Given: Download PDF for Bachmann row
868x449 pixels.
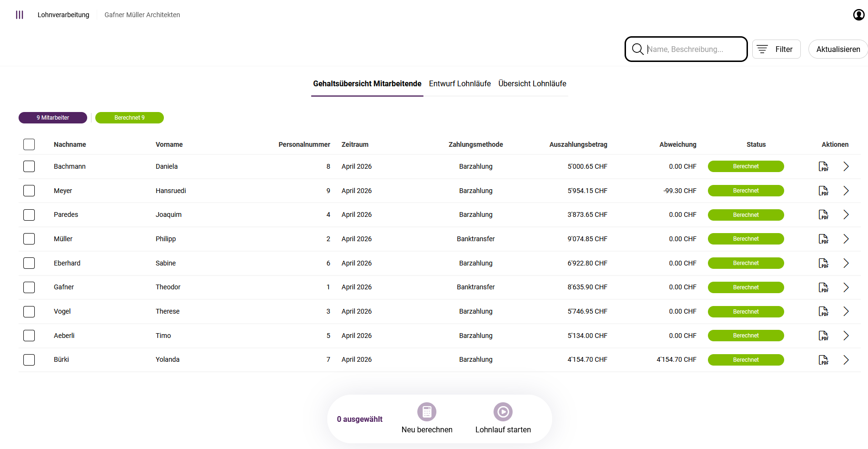Looking at the screenshot, I should 824,166.
